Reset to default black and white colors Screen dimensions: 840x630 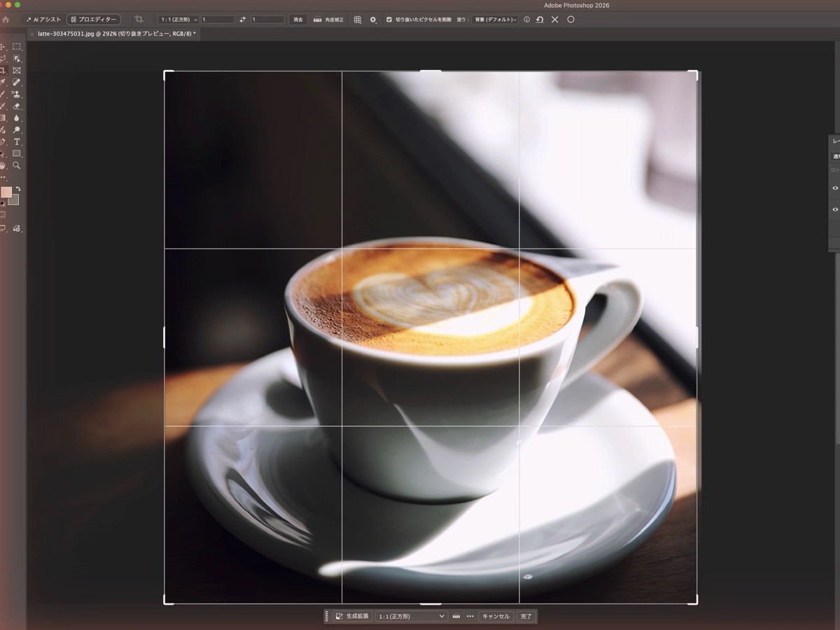pyautogui.click(x=2, y=204)
